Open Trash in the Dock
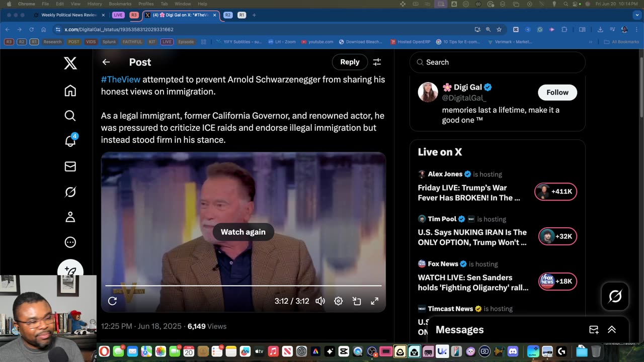Viewport: 644px width, 362px height. coord(596,351)
